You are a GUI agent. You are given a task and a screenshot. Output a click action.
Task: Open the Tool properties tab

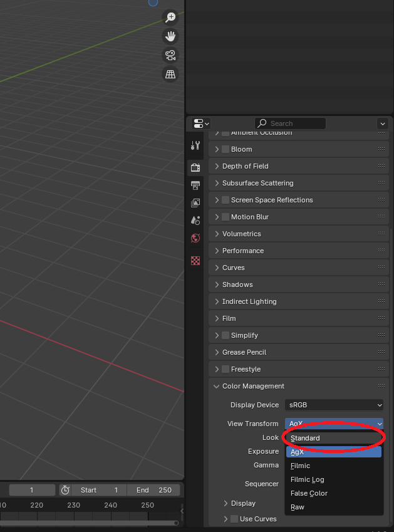(x=195, y=145)
